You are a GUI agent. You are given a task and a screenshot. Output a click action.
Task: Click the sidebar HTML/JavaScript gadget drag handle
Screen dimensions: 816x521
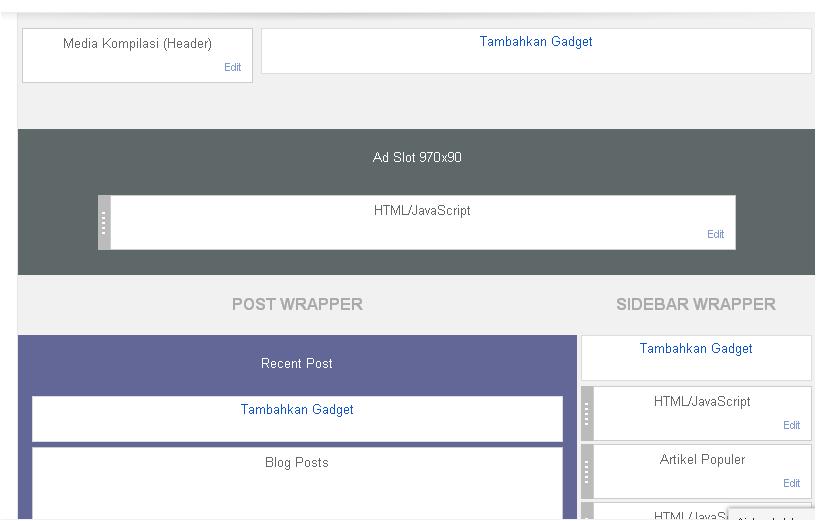click(x=587, y=413)
